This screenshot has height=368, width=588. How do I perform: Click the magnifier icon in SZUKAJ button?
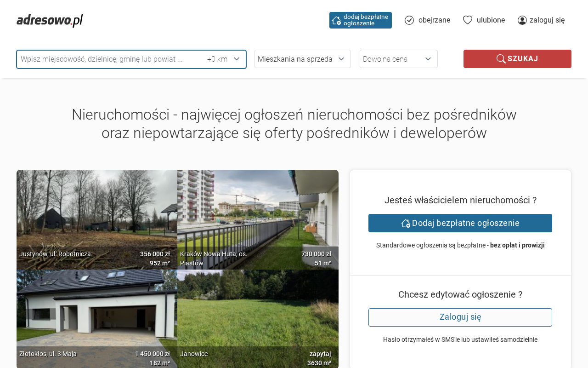[x=501, y=59]
